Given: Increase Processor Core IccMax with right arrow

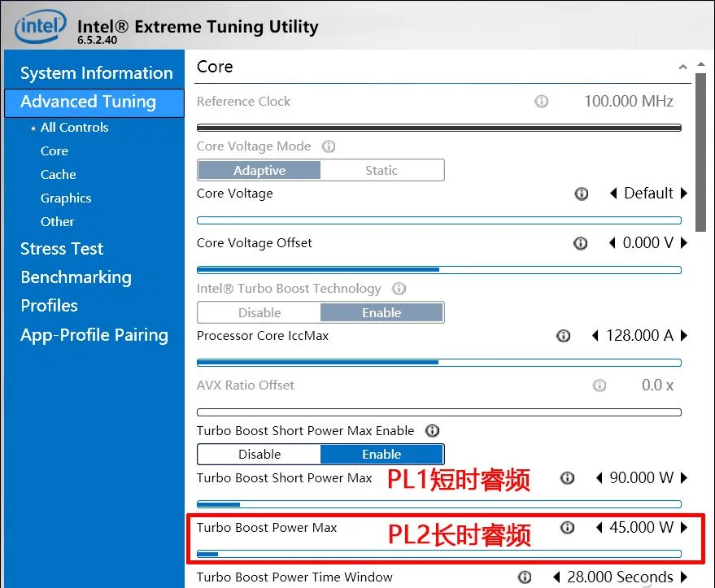Looking at the screenshot, I should tap(683, 336).
